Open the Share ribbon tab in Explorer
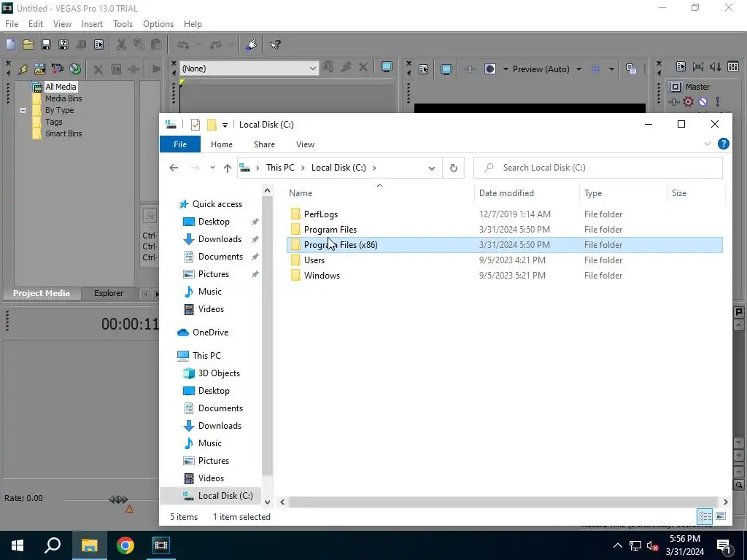 [x=264, y=144]
